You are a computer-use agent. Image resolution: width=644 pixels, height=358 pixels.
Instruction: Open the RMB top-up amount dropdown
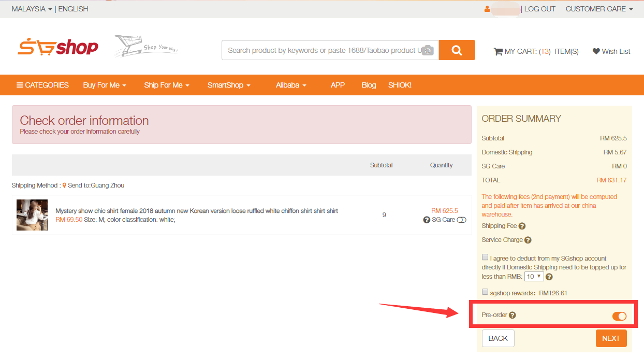coord(534,277)
